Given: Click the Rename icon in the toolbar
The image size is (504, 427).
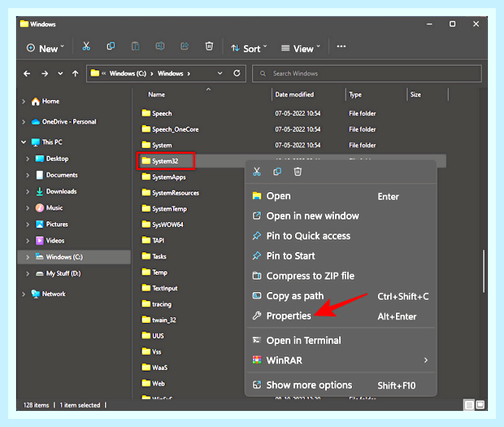Looking at the screenshot, I should pyautogui.click(x=160, y=46).
